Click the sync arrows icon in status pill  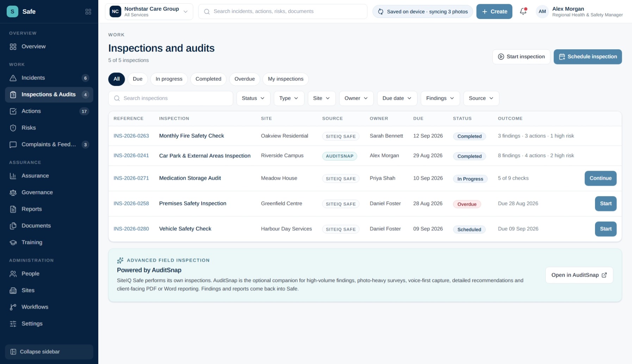(380, 12)
